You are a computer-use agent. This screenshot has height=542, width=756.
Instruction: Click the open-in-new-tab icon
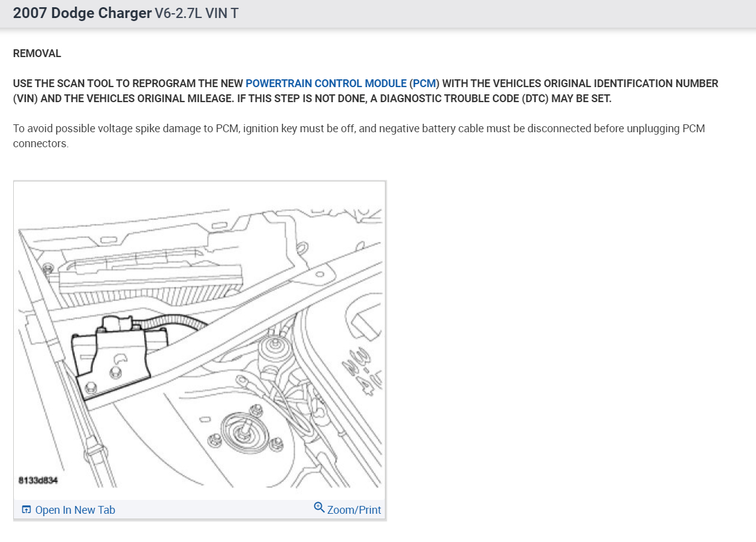[x=26, y=510]
